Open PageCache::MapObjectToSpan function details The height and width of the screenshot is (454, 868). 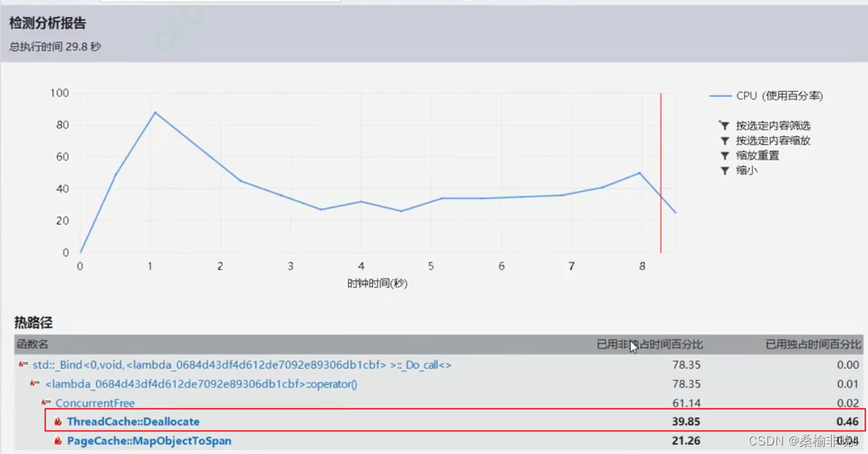coord(149,441)
